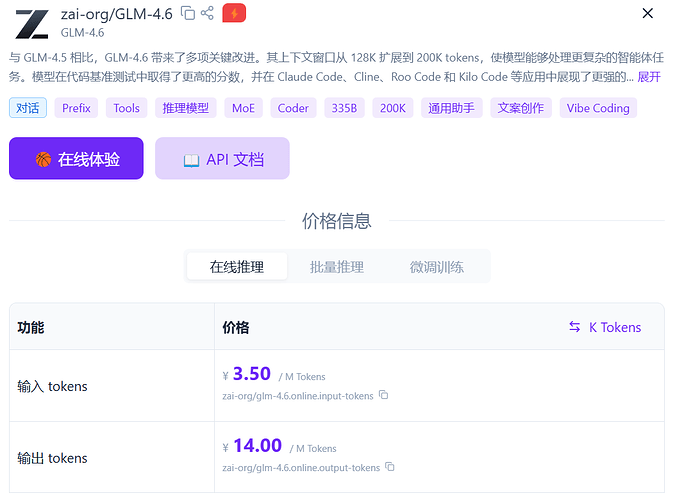Copy the input-tokens billing identifier
Image resolution: width=675 pixels, height=500 pixels.
click(x=383, y=395)
